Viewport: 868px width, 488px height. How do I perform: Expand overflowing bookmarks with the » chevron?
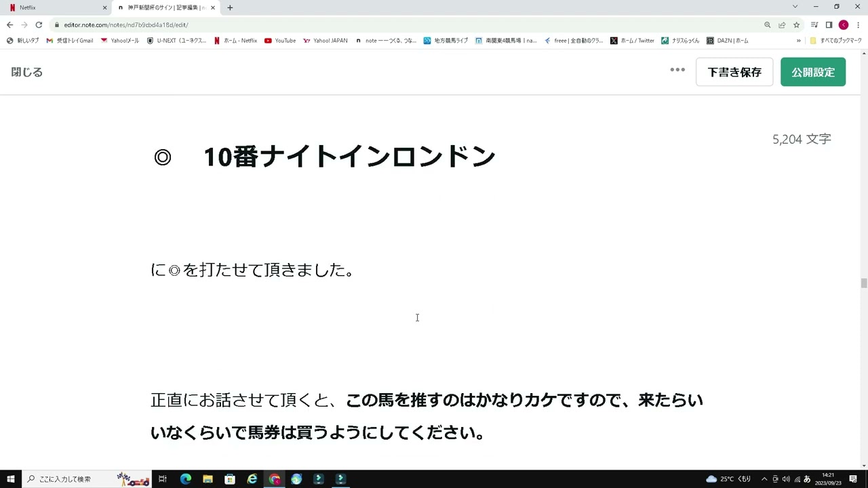[x=799, y=40]
